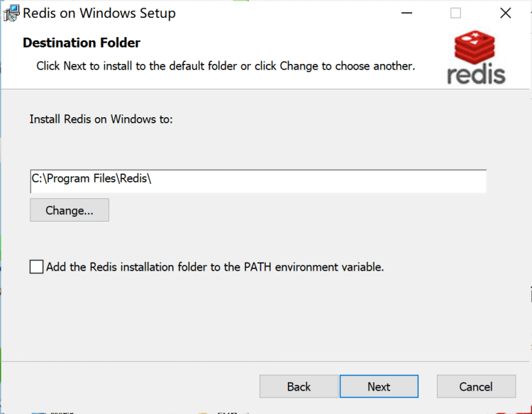Click inside the installation path text field
The width and height of the screenshot is (532, 414).
coord(319,180)
